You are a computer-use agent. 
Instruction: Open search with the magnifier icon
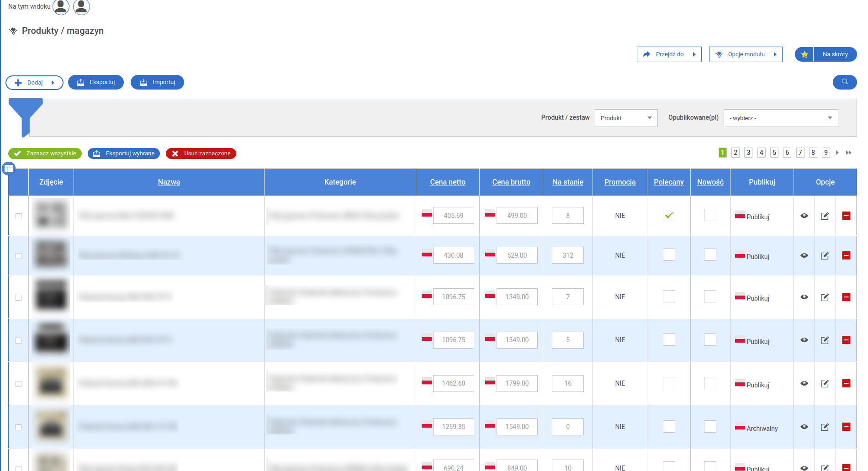tap(845, 82)
